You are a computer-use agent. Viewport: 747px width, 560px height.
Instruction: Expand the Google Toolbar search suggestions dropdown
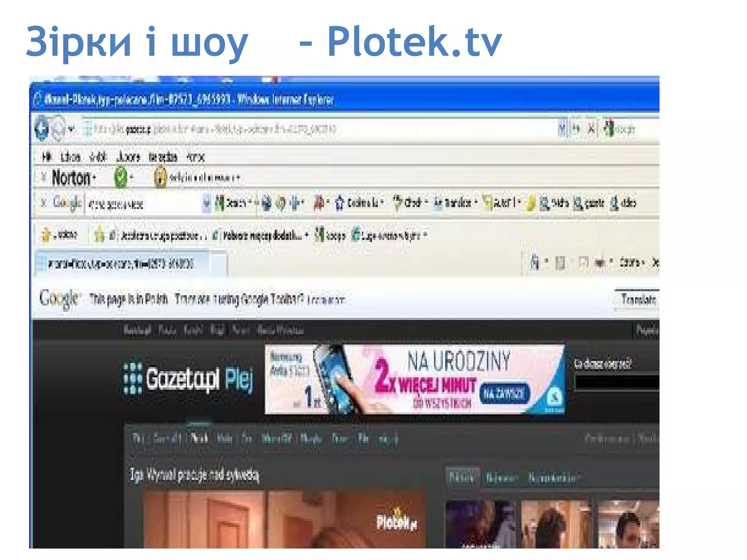coord(206,204)
